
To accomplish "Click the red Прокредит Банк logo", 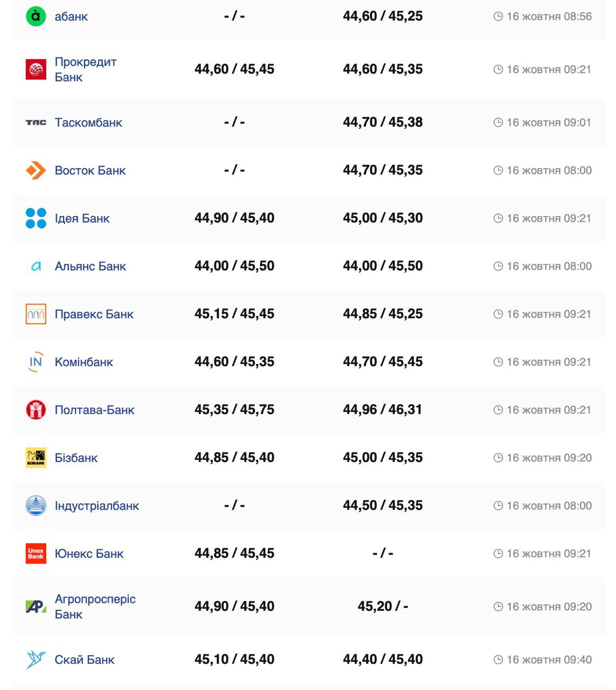I will click(x=36, y=70).
